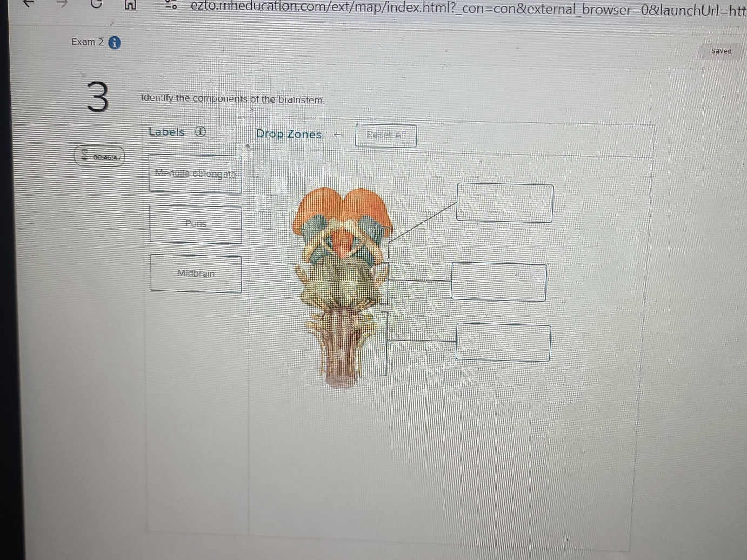Click the info icon next to Labels

pyautogui.click(x=201, y=131)
